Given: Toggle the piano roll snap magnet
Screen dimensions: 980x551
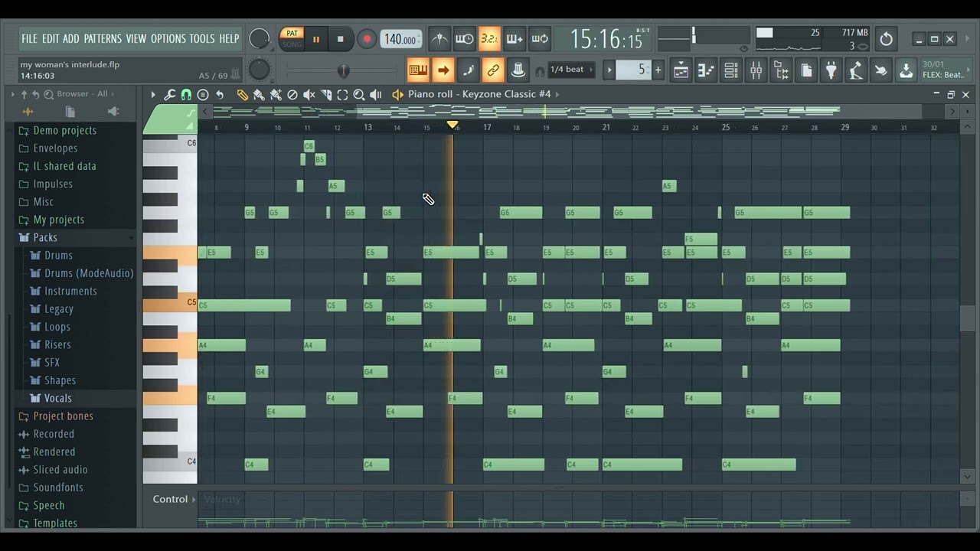Looking at the screenshot, I should pyautogui.click(x=186, y=94).
